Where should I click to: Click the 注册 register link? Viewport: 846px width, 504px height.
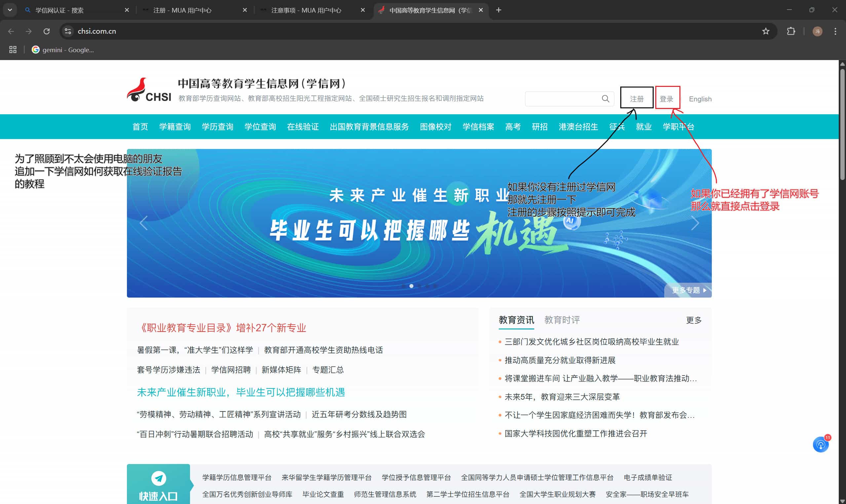tap(637, 99)
